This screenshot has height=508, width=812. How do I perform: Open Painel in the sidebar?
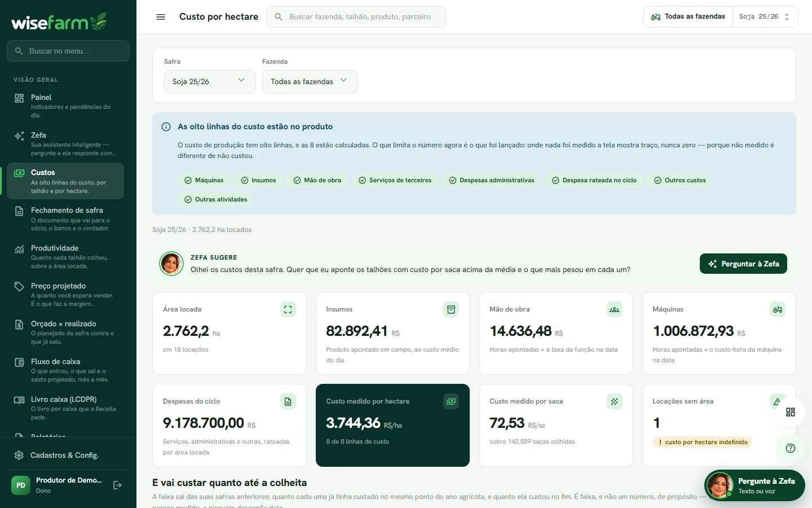(x=65, y=106)
